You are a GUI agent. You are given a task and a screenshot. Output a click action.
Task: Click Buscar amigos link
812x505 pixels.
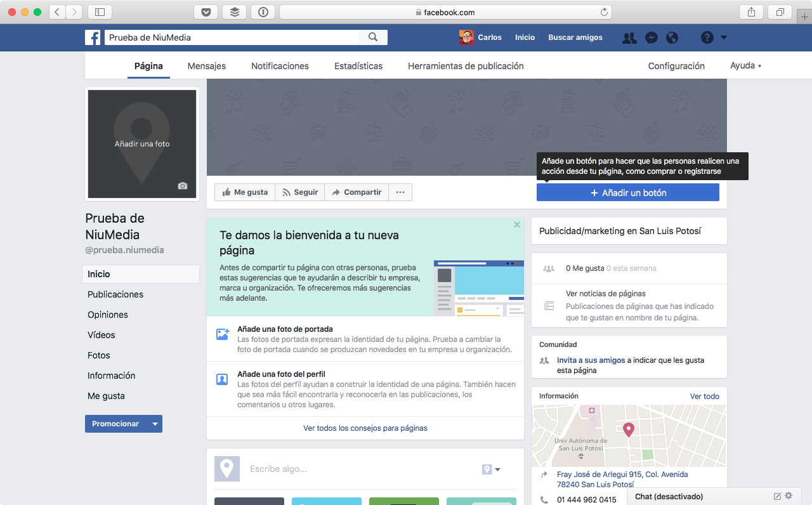point(575,37)
